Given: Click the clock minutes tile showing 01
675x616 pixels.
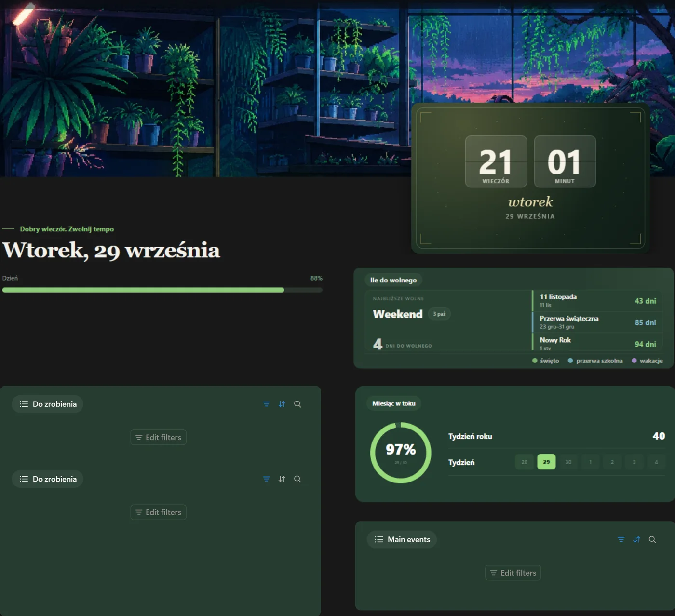Looking at the screenshot, I should (x=565, y=161).
